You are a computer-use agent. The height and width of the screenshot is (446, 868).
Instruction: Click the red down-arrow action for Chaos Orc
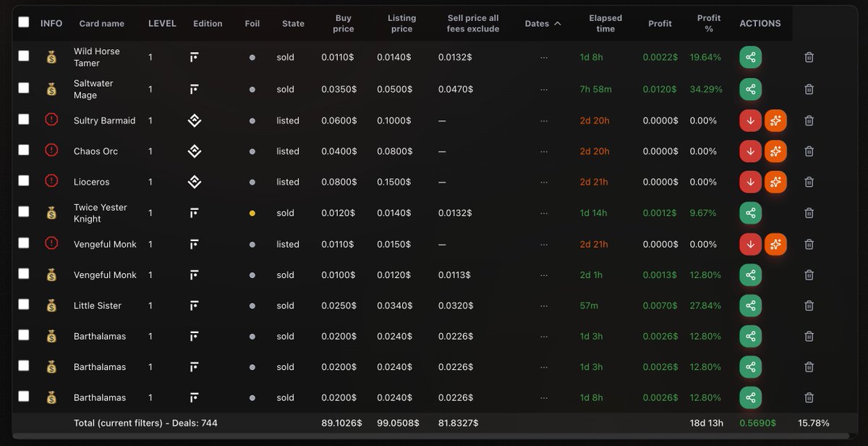750,151
